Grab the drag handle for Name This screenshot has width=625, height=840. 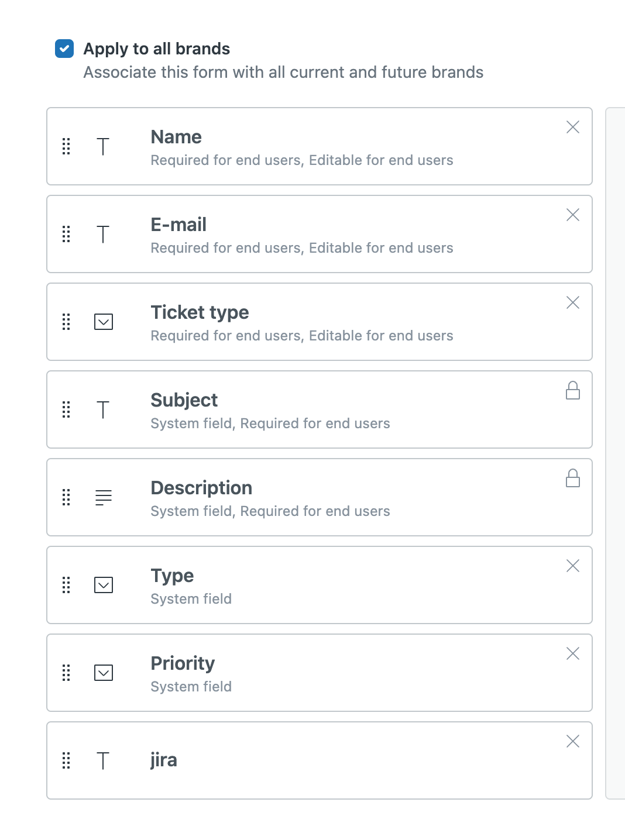(66, 146)
